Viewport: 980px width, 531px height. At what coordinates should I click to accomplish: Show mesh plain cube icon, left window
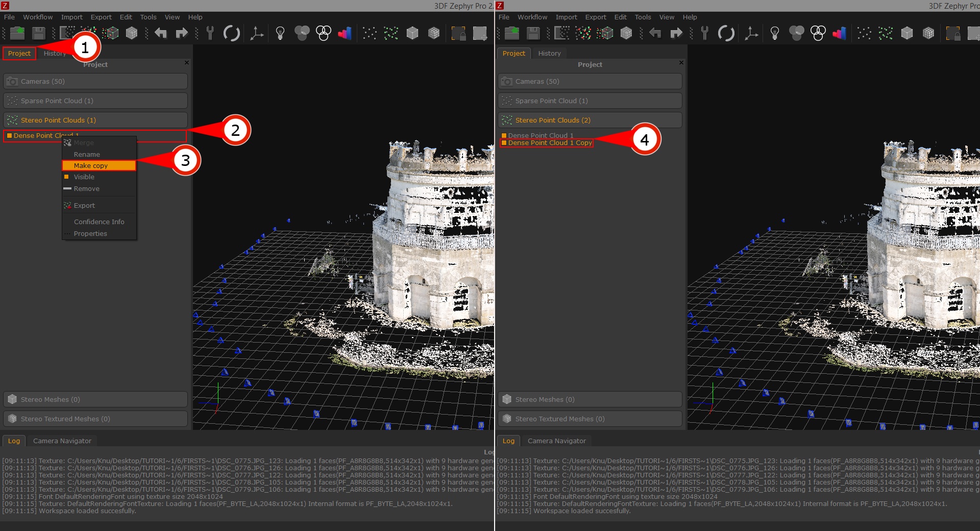point(412,33)
